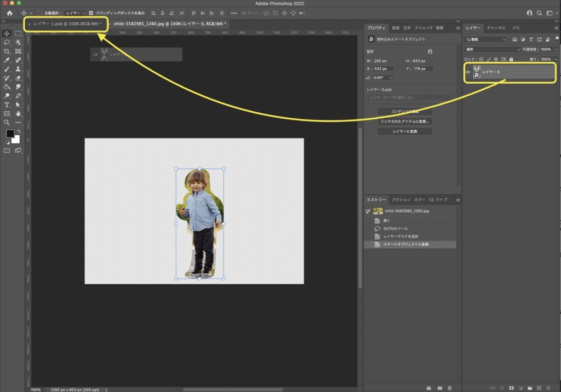The image size is (561, 392).
Task: Toggle lock image pixels brush icon
Action: click(489, 59)
